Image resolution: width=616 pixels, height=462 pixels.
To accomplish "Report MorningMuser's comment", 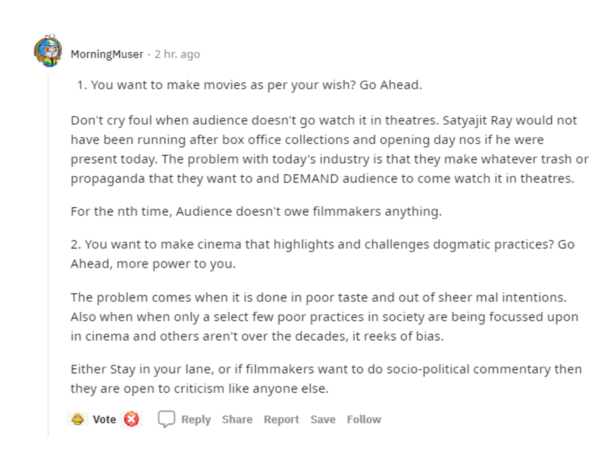I will point(281,420).
